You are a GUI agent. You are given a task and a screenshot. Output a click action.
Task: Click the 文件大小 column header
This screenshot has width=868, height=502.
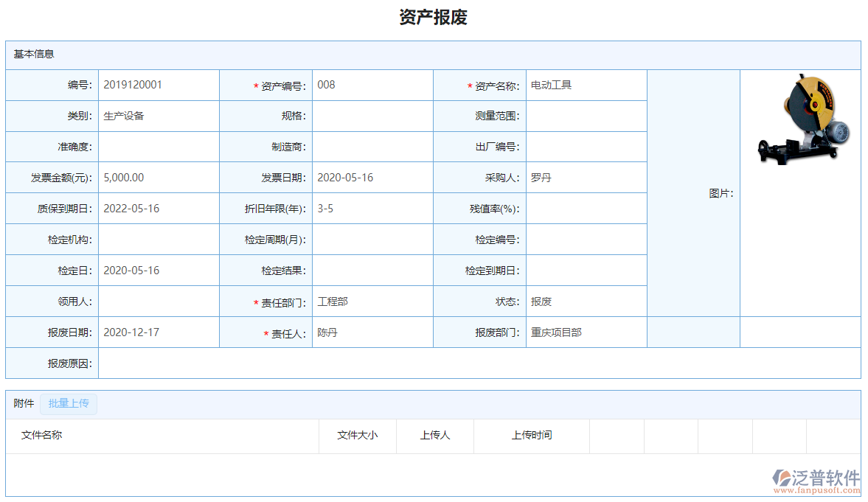coord(357,436)
